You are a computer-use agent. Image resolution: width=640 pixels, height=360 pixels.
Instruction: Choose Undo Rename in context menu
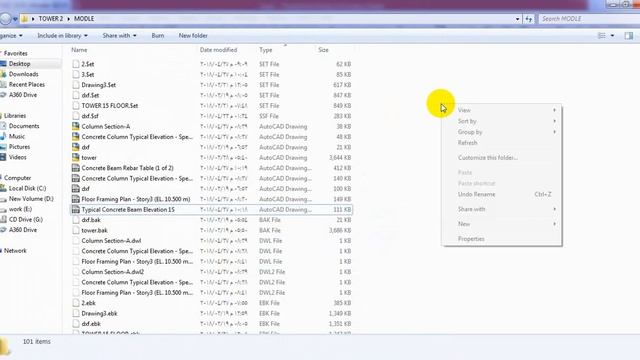(502, 194)
